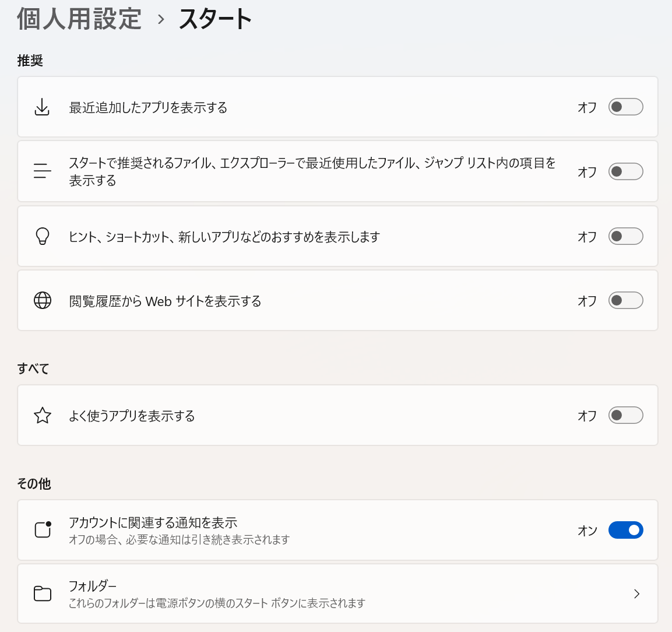This screenshot has height=632, width=672.
Task: Click オフ label in 閲覧履歴 row
Action: (x=587, y=301)
